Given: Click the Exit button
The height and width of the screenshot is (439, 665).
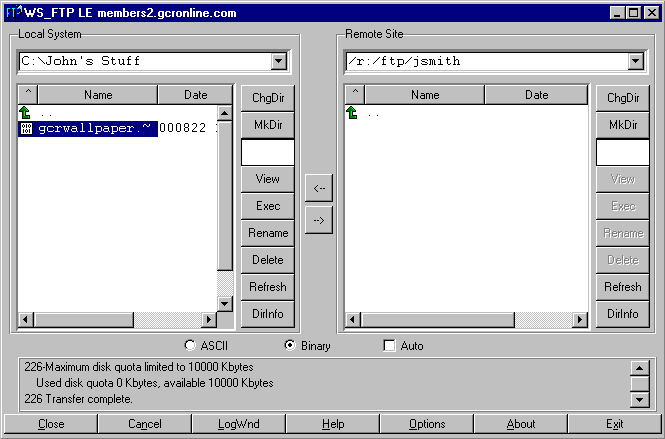Looking at the screenshot, I should point(615,424).
